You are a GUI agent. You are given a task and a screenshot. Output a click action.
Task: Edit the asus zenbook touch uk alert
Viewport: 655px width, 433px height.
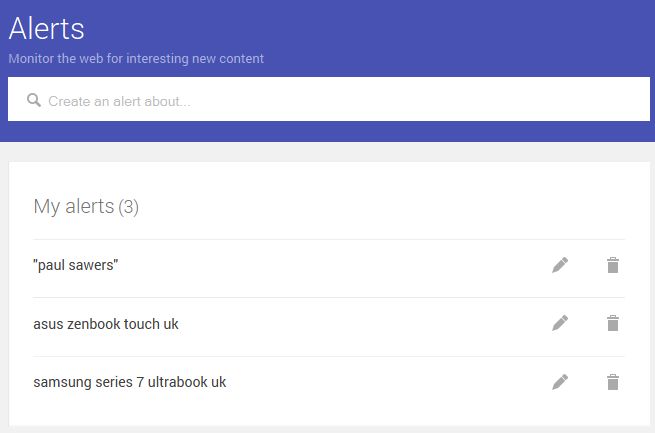560,323
